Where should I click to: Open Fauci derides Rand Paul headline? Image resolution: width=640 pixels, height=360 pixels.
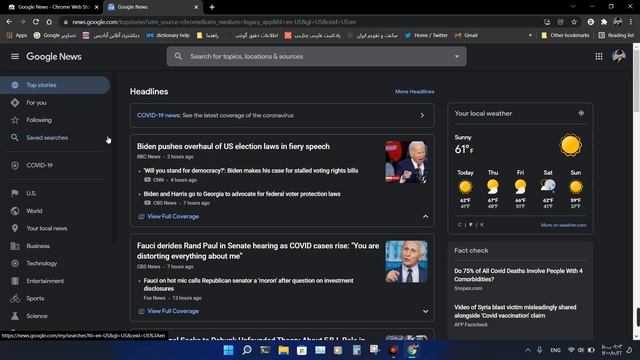[258, 251]
